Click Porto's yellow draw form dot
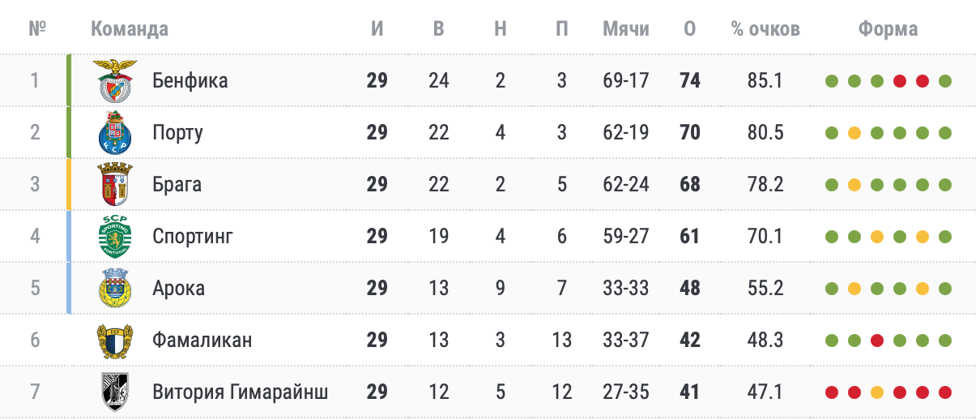 pyautogui.click(x=854, y=133)
